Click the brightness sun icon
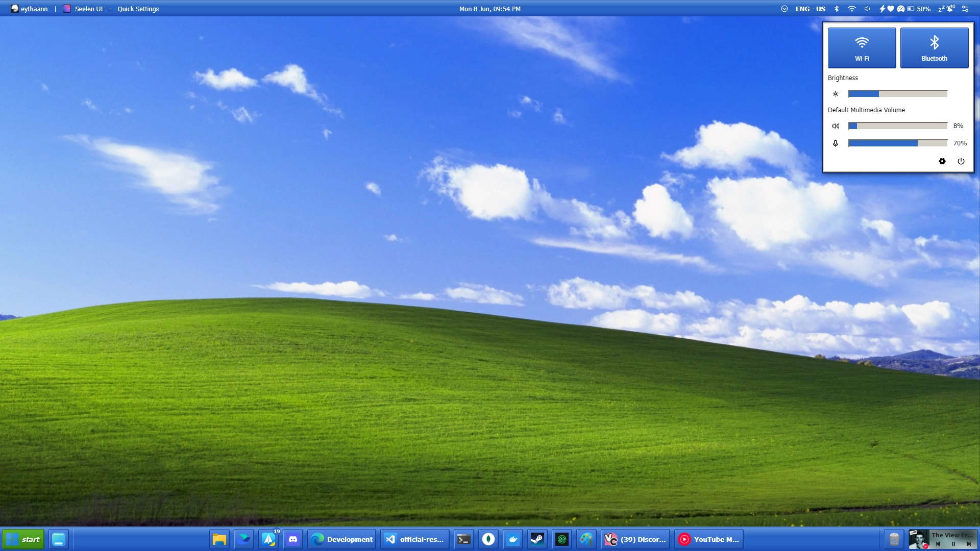This screenshot has height=551, width=980. 836,94
